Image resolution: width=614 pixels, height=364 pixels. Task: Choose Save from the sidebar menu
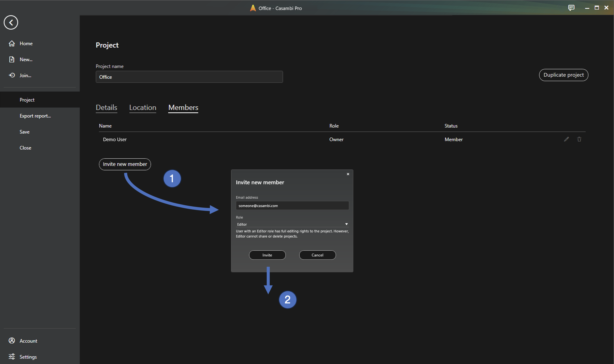24,132
